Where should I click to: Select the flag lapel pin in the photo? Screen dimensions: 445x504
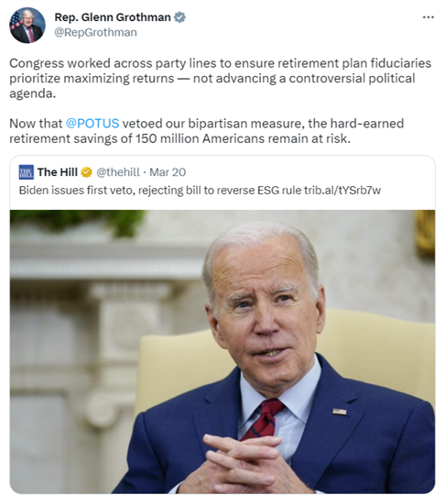point(340,411)
